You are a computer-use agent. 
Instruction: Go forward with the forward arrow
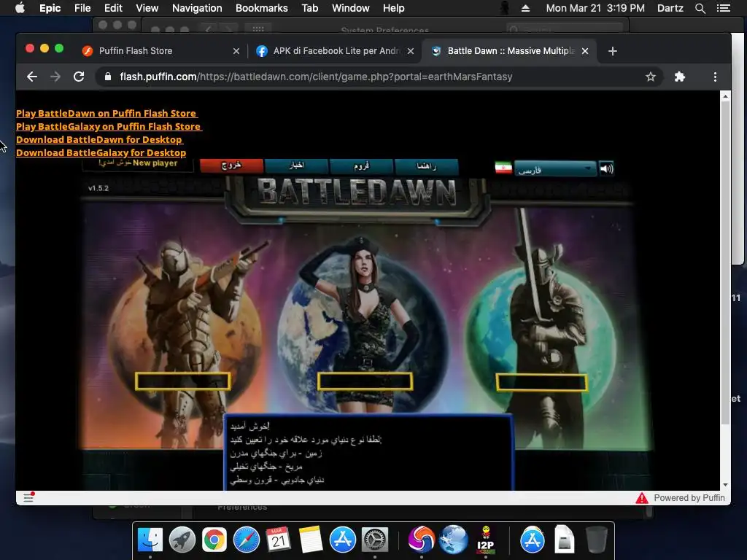coord(55,77)
